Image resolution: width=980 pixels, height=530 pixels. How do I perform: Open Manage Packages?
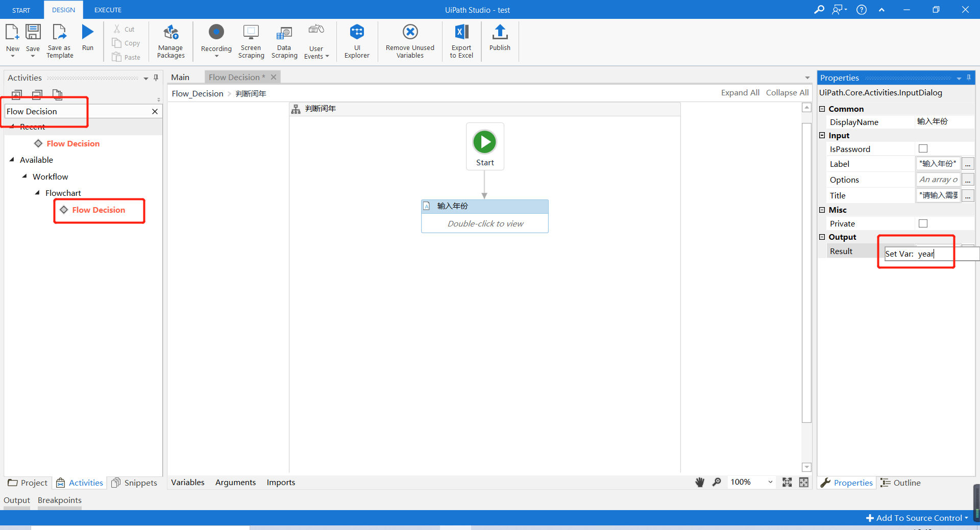(170, 41)
